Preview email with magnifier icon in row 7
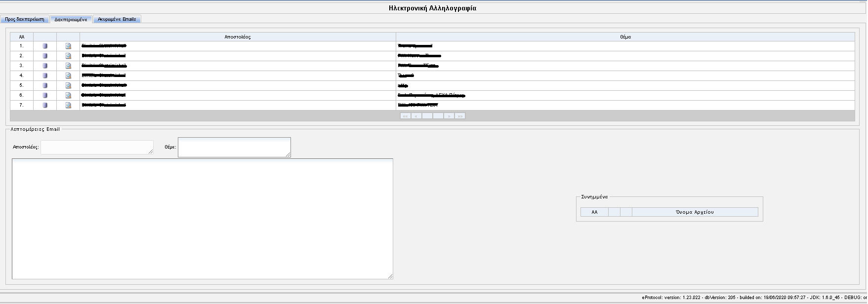The width and height of the screenshot is (868, 304). coord(69,105)
